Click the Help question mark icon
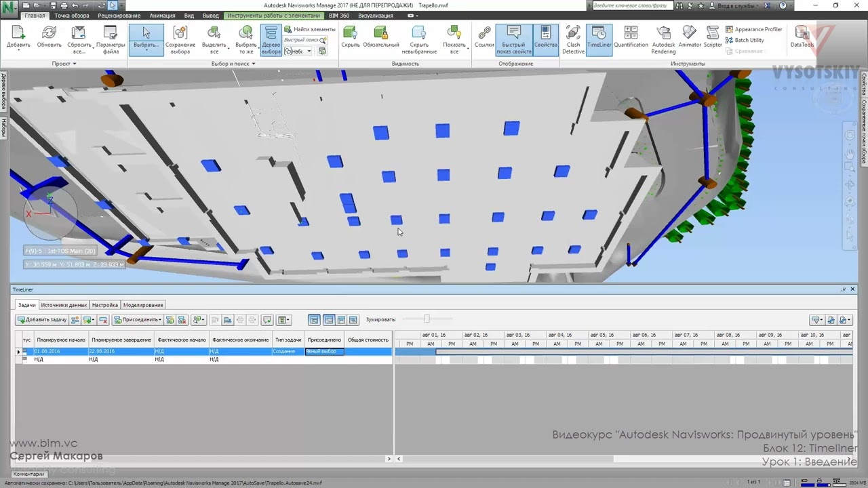The height and width of the screenshot is (488, 868). point(783,5)
